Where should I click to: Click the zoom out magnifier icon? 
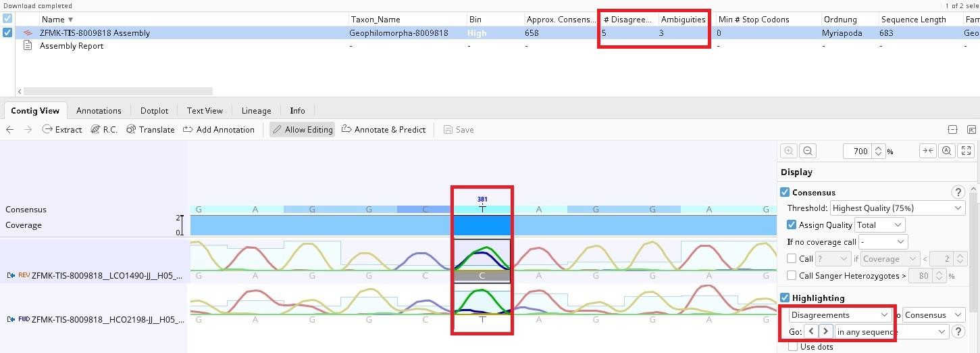pyautogui.click(x=808, y=151)
